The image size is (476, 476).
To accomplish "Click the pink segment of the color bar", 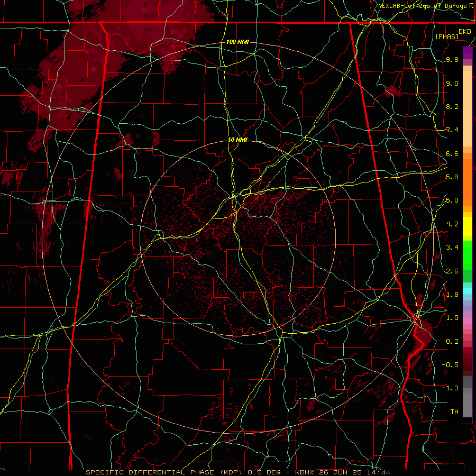I will tap(467, 321).
